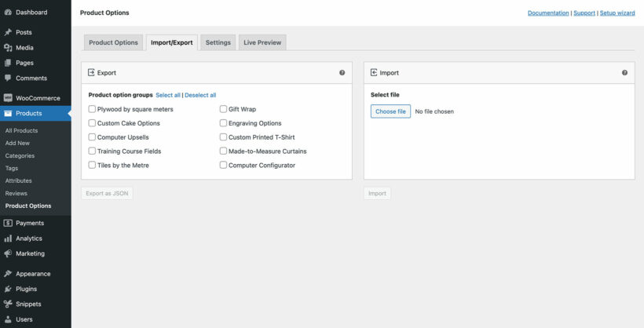Image resolution: width=644 pixels, height=328 pixels.
Task: Check Plywood by square meters
Action: (92, 109)
